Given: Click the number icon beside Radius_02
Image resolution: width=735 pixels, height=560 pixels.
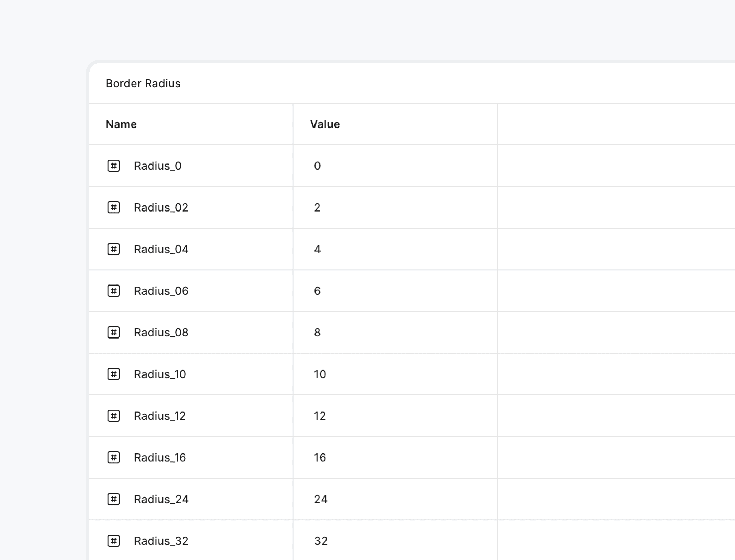Looking at the screenshot, I should click(113, 207).
